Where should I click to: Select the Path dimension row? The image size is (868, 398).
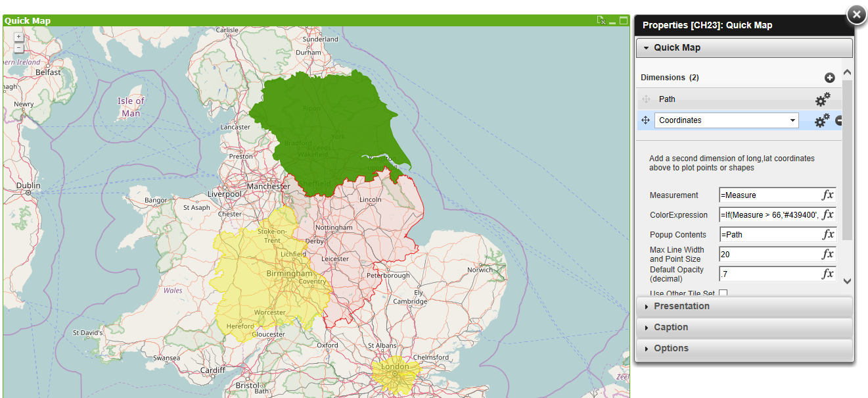(739, 99)
